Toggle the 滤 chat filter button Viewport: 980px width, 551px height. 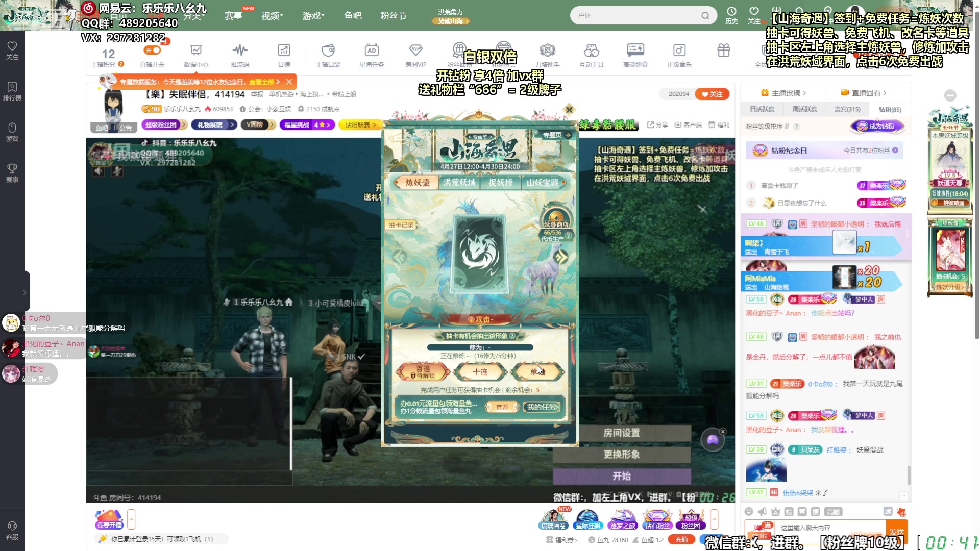(888, 511)
